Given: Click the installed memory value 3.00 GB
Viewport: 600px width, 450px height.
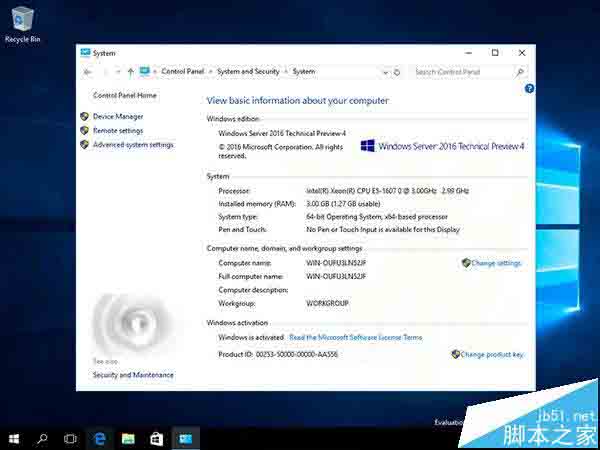Looking at the screenshot, I should (x=343, y=204).
